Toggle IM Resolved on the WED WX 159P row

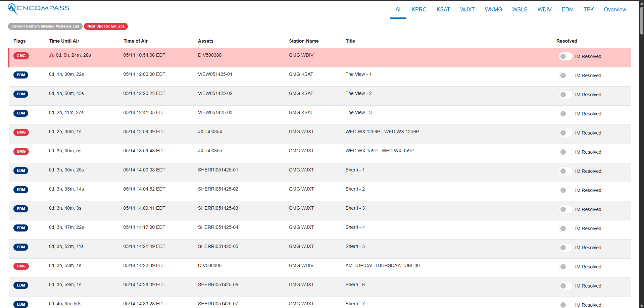coord(565,152)
